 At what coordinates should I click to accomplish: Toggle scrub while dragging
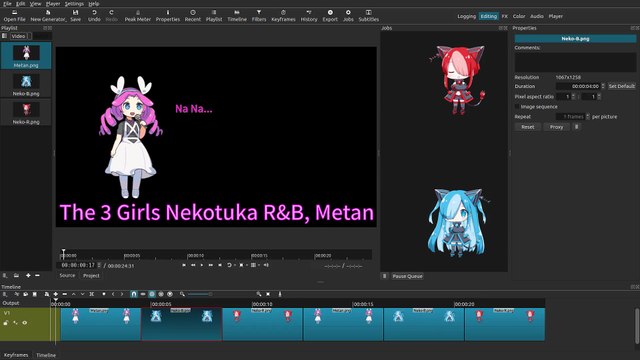(x=143, y=294)
